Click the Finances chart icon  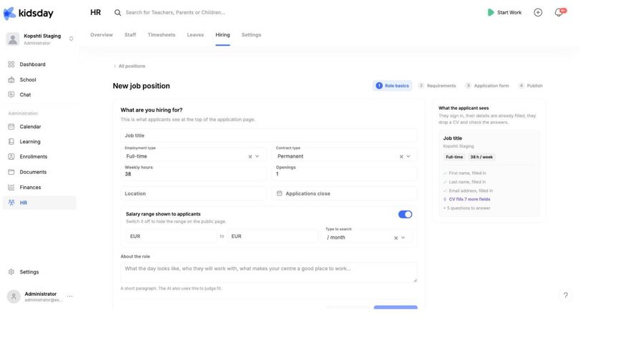pos(11,187)
